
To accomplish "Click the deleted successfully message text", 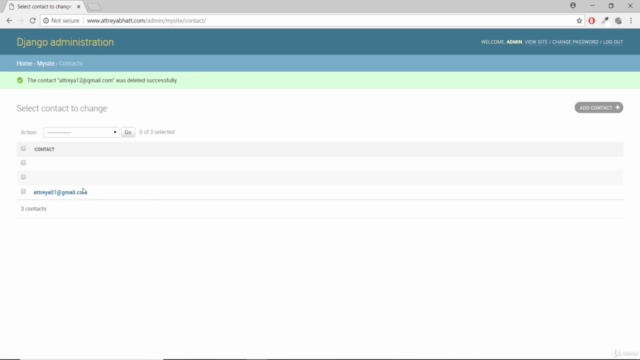I will tap(102, 80).
